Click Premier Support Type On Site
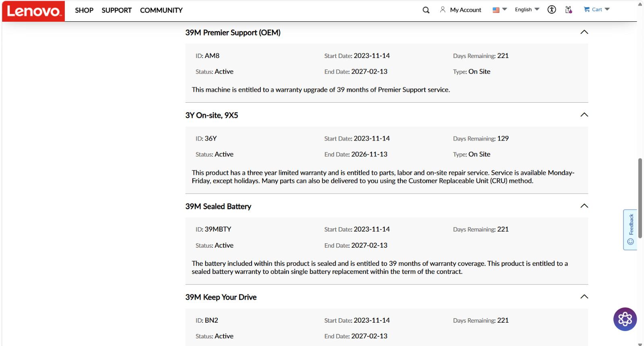 (x=479, y=71)
